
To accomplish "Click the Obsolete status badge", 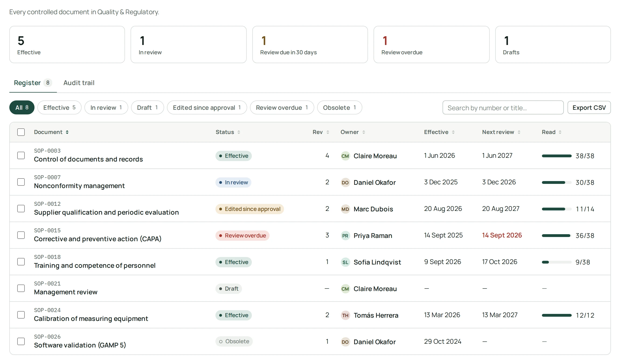I will click(234, 341).
